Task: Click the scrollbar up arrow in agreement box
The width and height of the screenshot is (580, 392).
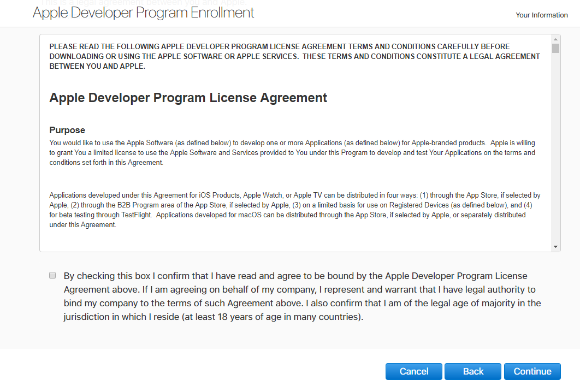Action: point(555,39)
